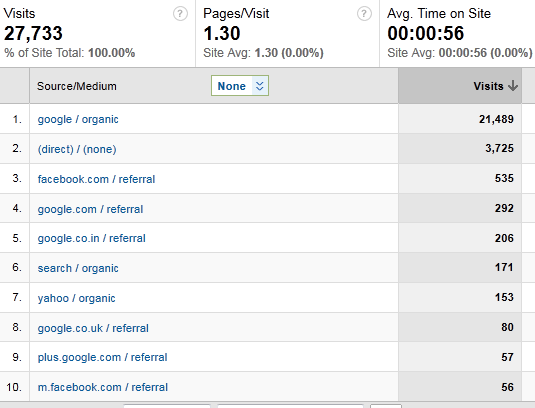Open (direct) / (none) source link
This screenshot has width=535, height=408.
coord(77,149)
